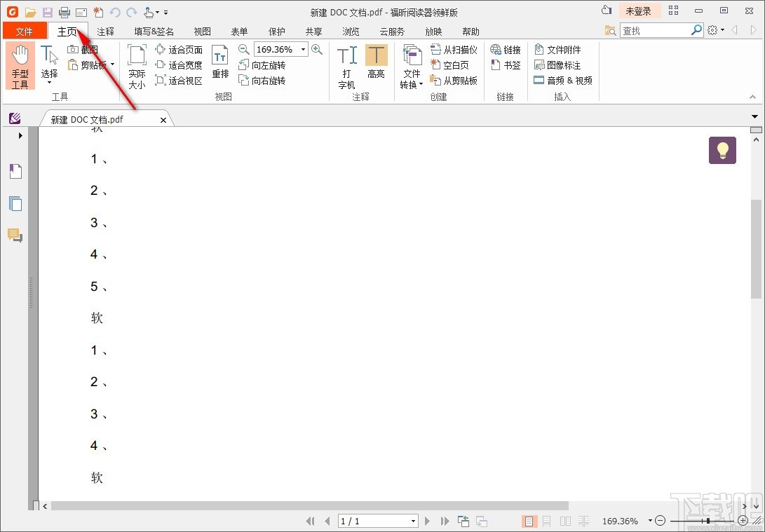
Task: Toggle facing page view mode
Action: coord(565,521)
